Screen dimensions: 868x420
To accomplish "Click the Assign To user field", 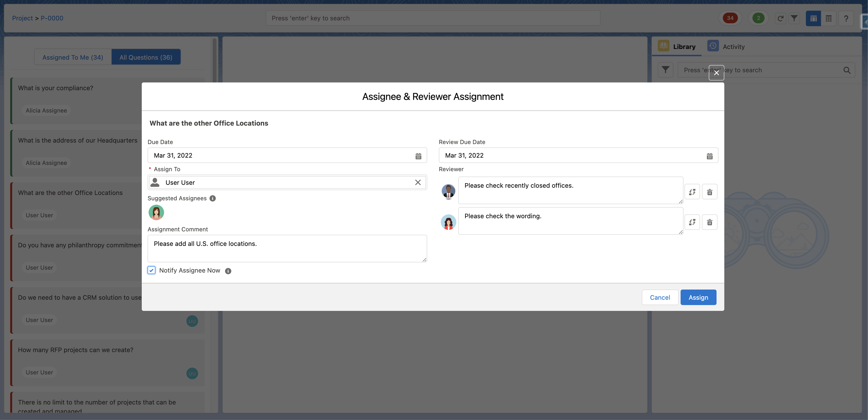I will pos(287,182).
